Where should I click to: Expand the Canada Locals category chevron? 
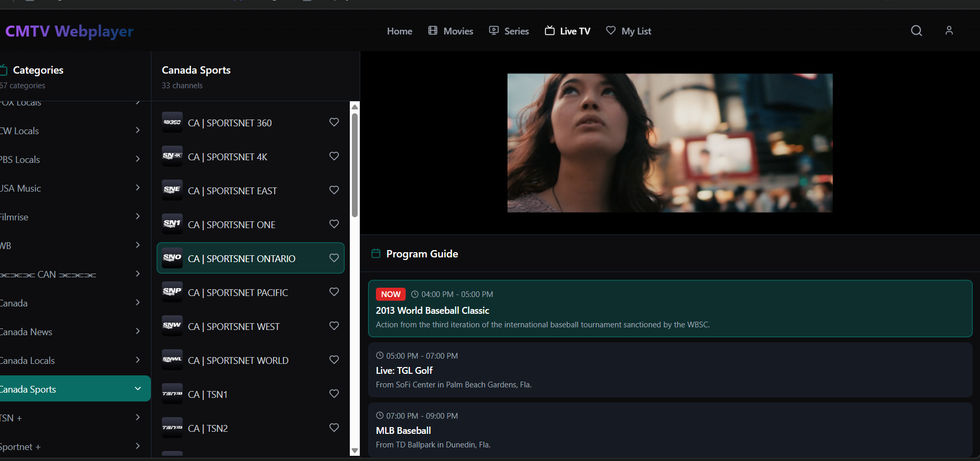click(138, 360)
